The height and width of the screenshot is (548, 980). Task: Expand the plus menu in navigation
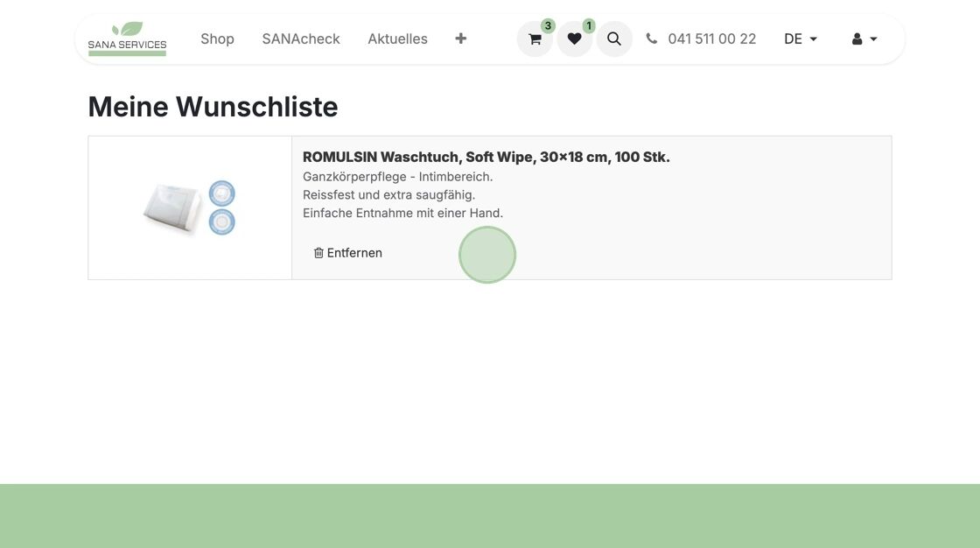[x=460, y=39]
